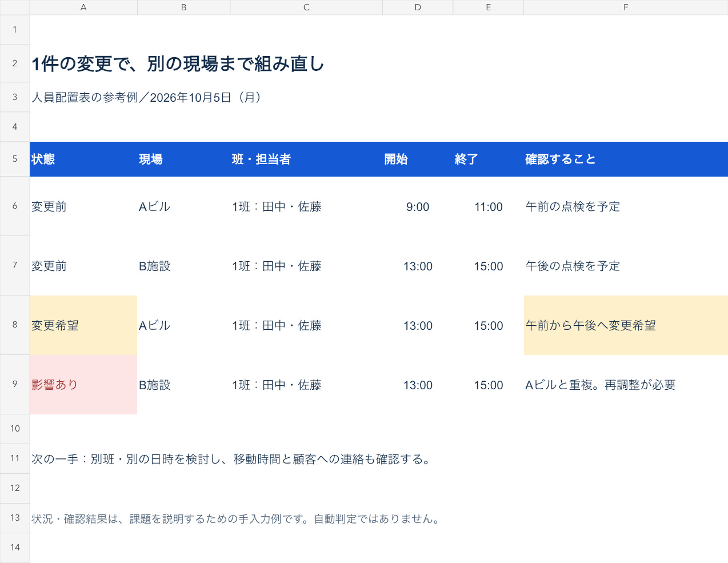Select '1班：田中・佐藤' cell in row 9
Screen dimensions: 728x563
[x=306, y=385]
